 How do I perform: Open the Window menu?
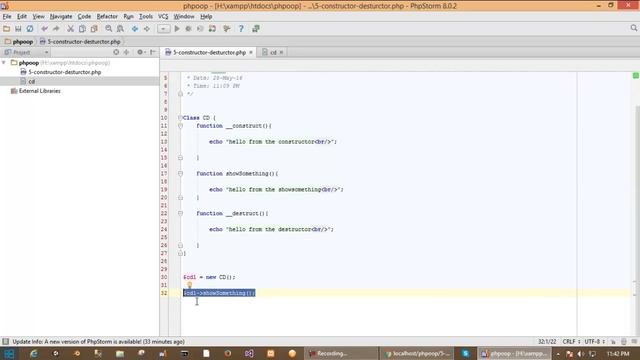[x=184, y=16]
